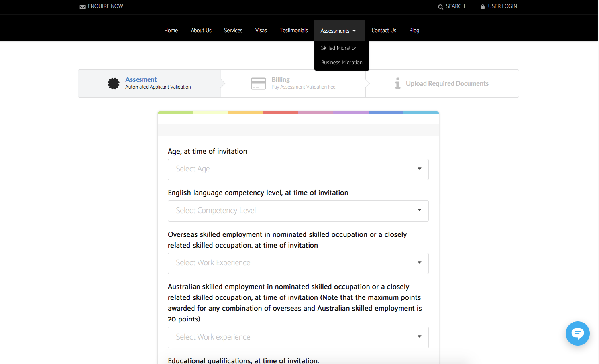This screenshot has height=364, width=599.
Task: Select Upload Required Documents step tab
Action: 442,83
